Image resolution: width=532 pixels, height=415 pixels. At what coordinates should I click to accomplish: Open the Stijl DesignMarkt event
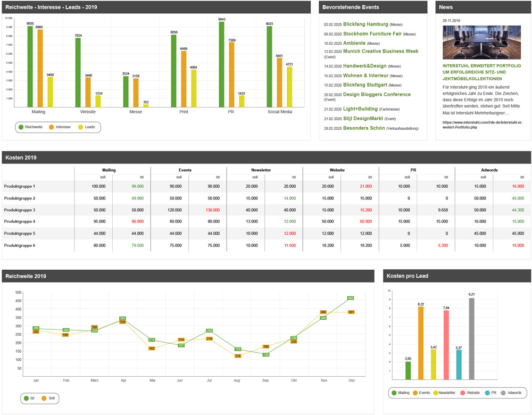(363, 119)
